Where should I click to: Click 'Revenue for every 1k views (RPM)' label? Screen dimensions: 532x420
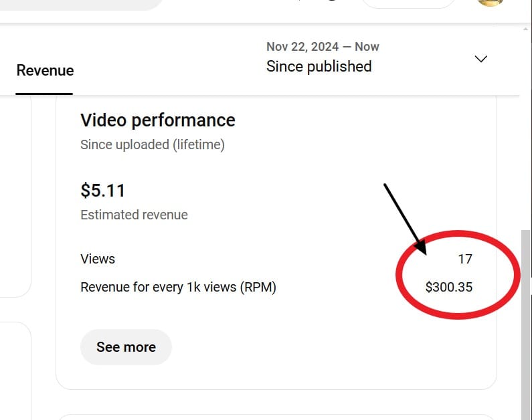(x=179, y=287)
